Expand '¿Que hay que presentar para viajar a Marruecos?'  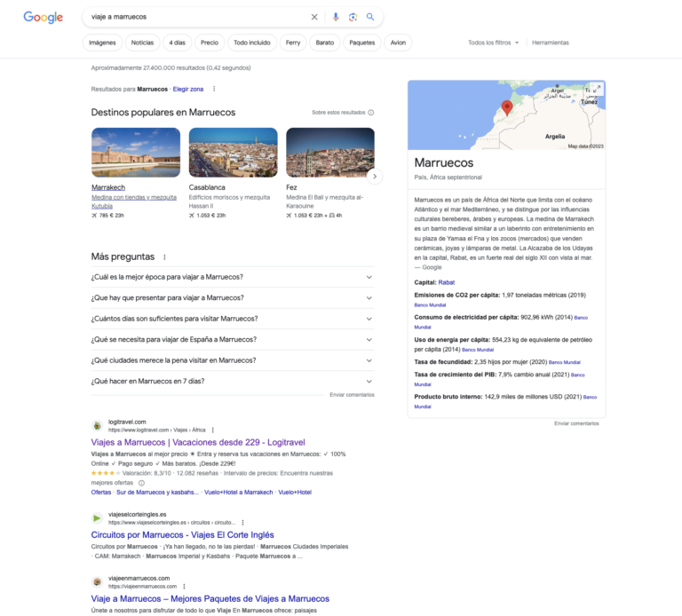coord(233,297)
